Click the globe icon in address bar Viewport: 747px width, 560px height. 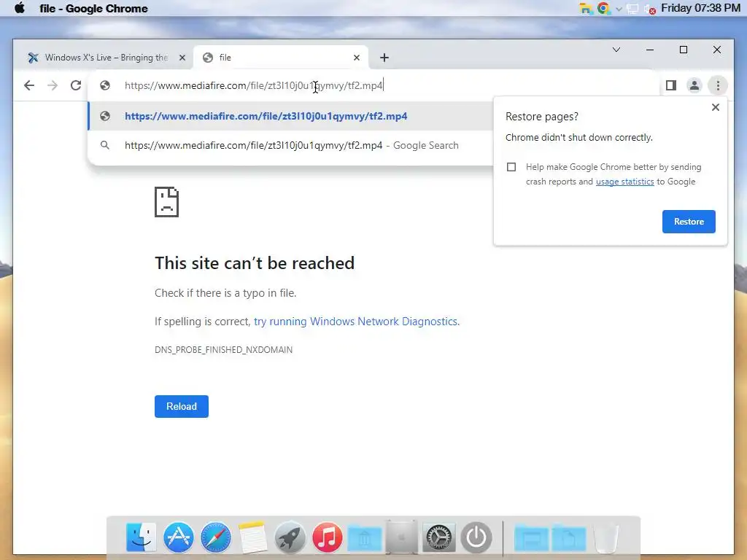click(x=105, y=85)
